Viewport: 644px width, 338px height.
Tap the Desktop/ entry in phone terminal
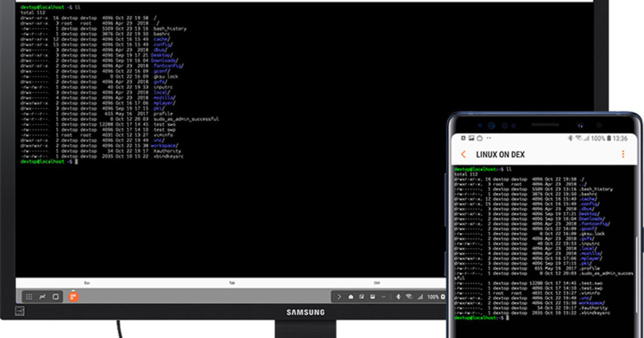click(589, 214)
